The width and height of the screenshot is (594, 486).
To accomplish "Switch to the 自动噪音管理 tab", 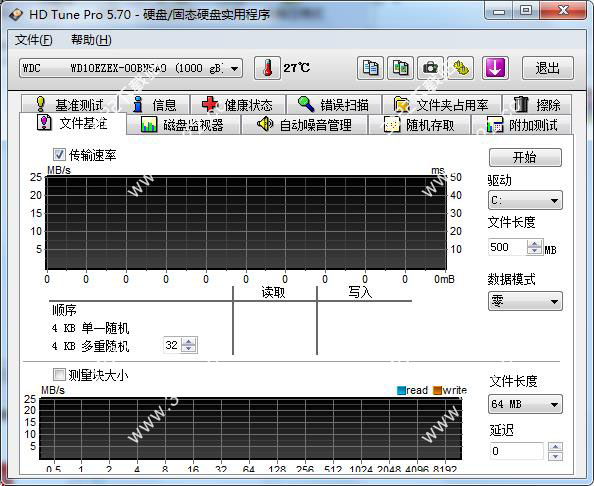I will [x=305, y=125].
